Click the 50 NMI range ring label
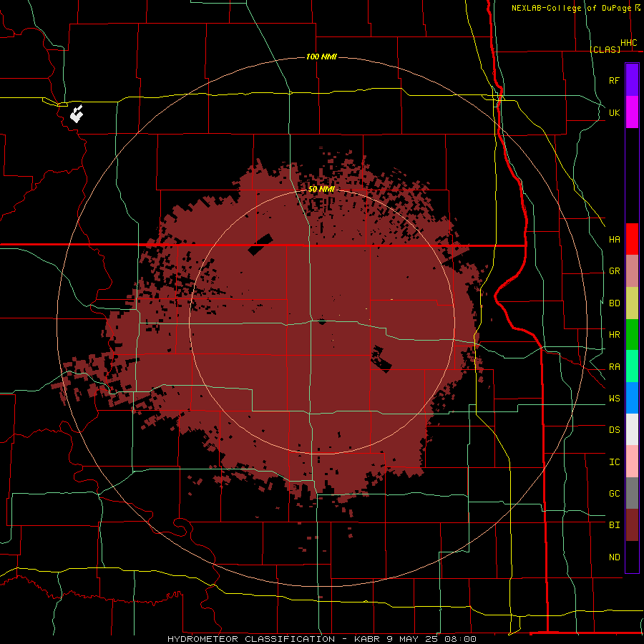 [x=321, y=189]
